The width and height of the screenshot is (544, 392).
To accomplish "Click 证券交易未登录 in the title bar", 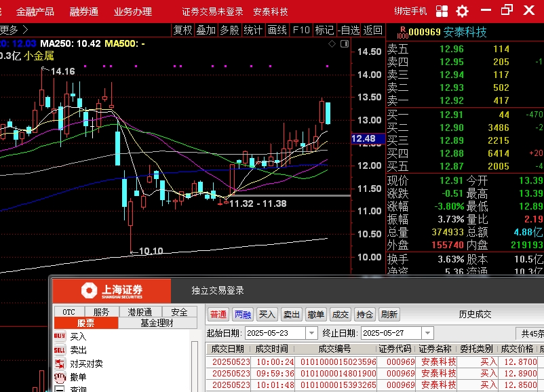I will pyautogui.click(x=212, y=12).
